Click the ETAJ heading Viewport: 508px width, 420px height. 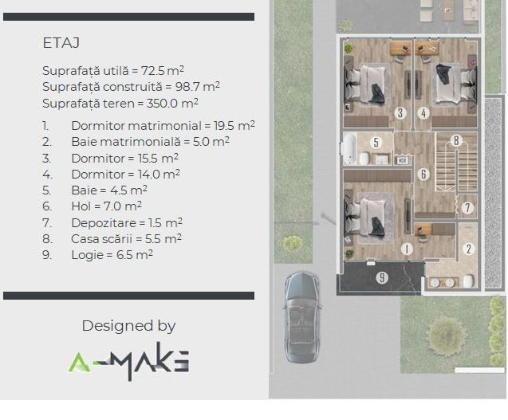tap(61, 43)
